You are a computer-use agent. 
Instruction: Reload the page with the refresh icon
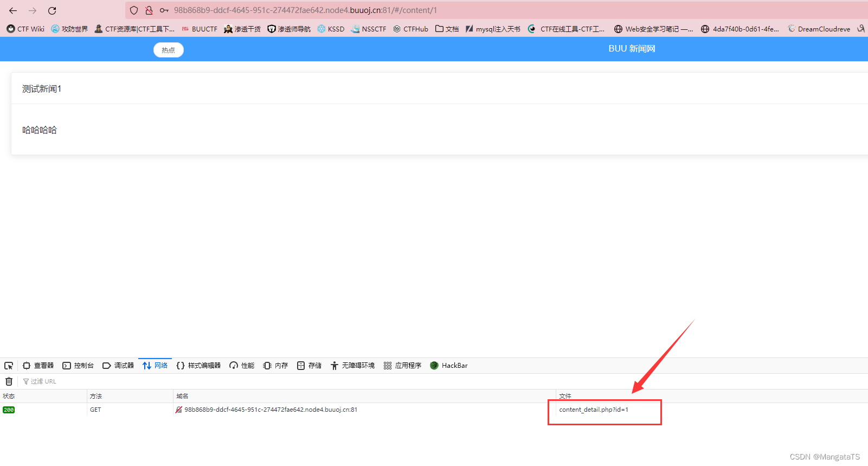(x=52, y=10)
